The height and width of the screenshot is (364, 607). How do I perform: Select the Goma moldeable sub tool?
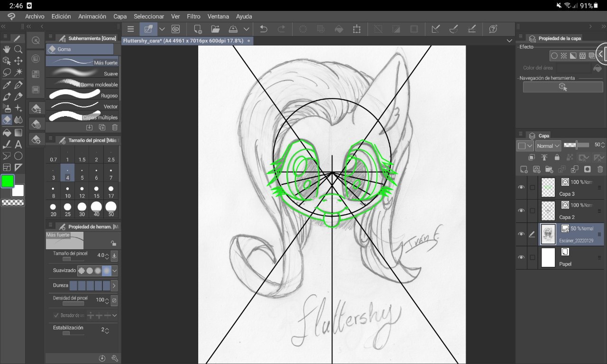pos(82,84)
